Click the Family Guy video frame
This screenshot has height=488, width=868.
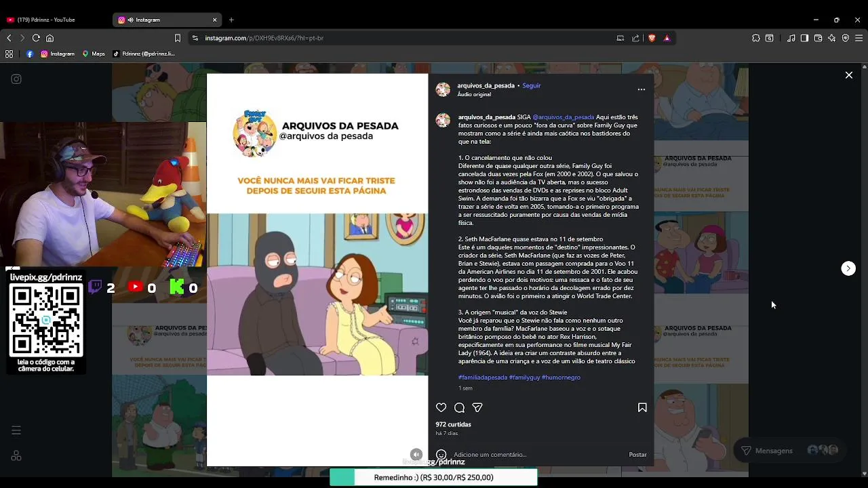pos(317,294)
